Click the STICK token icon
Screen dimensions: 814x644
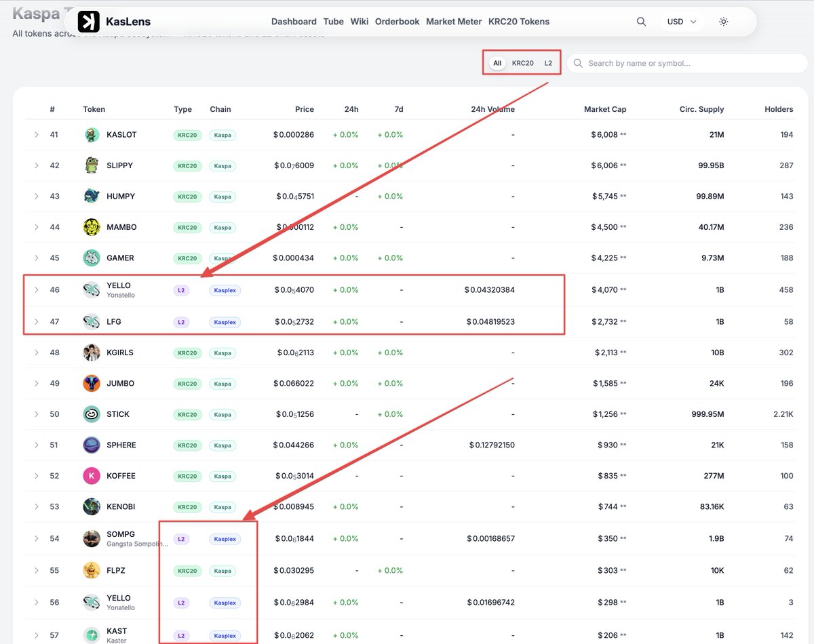click(92, 414)
